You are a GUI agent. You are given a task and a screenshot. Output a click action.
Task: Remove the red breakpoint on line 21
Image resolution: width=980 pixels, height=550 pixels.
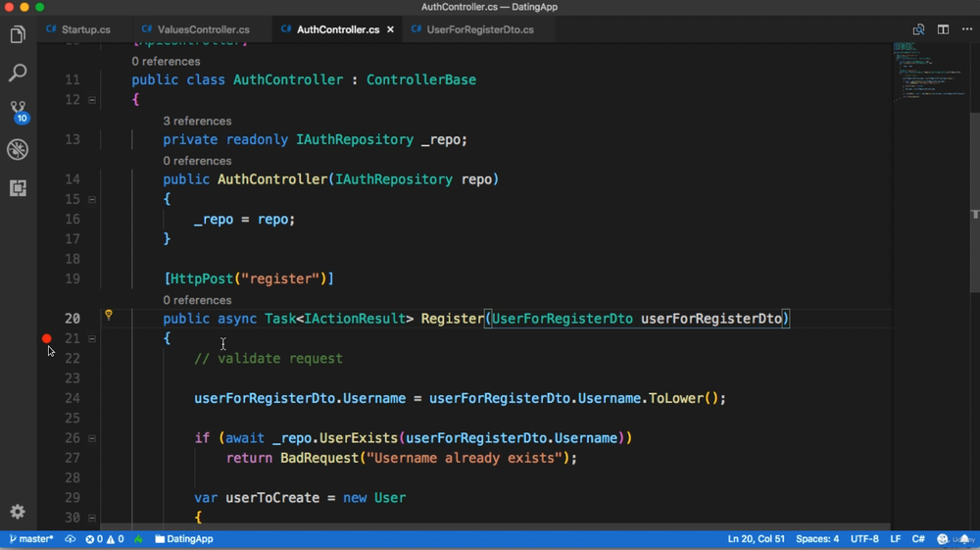pyautogui.click(x=47, y=339)
